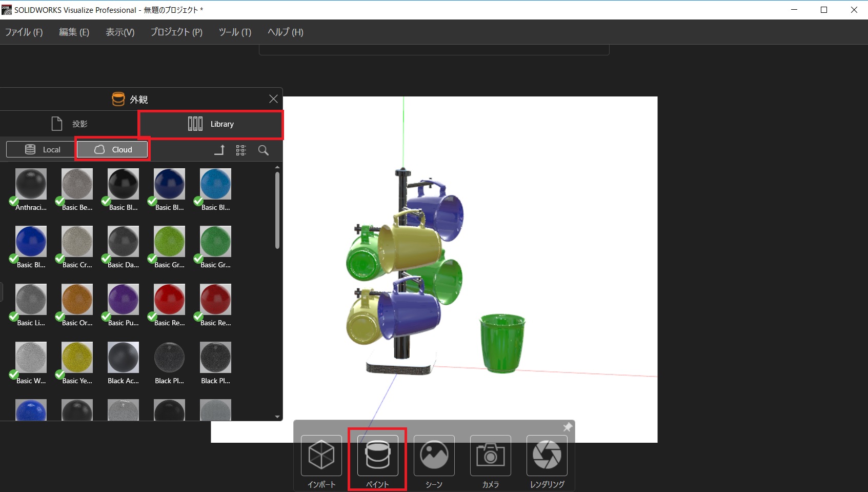868x492 pixels.
Task: Expand the ヘルプ (H) menu
Action: pyautogui.click(x=286, y=32)
